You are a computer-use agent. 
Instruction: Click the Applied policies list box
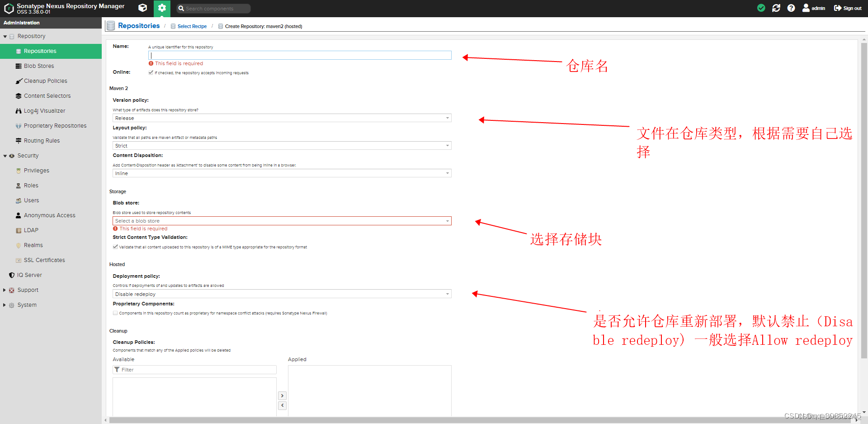click(369, 391)
